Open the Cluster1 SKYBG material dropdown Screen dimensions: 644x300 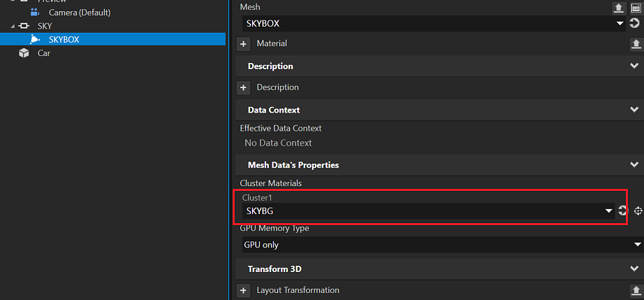(610, 210)
